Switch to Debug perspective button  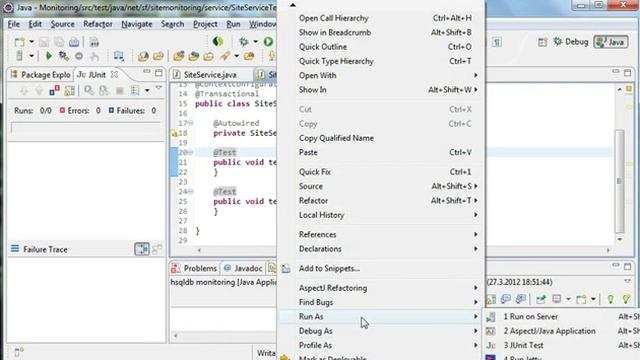pos(571,42)
